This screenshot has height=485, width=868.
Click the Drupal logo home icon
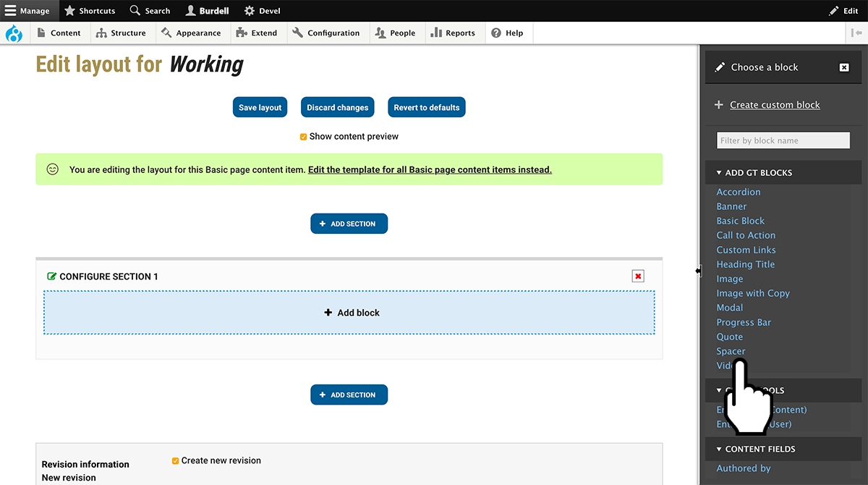(14, 33)
